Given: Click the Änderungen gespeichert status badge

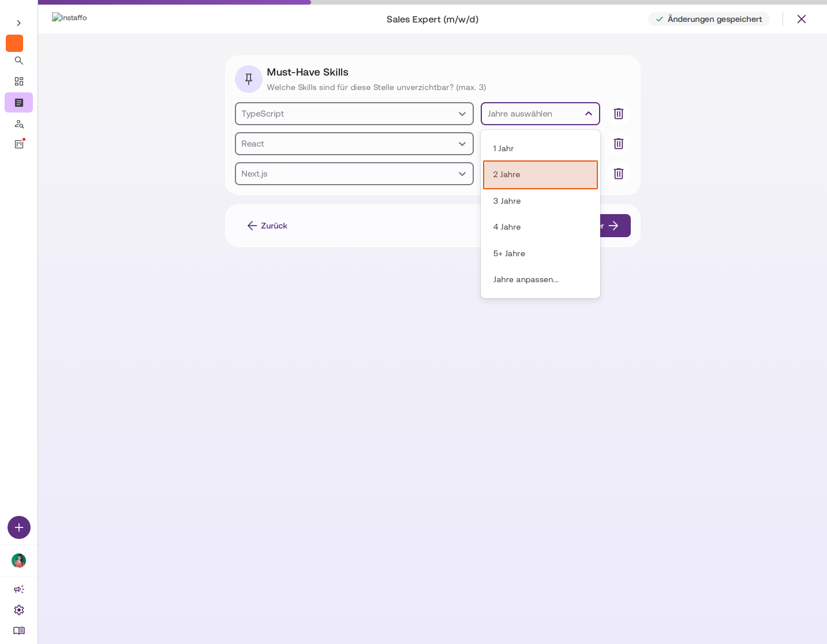Looking at the screenshot, I should (709, 19).
